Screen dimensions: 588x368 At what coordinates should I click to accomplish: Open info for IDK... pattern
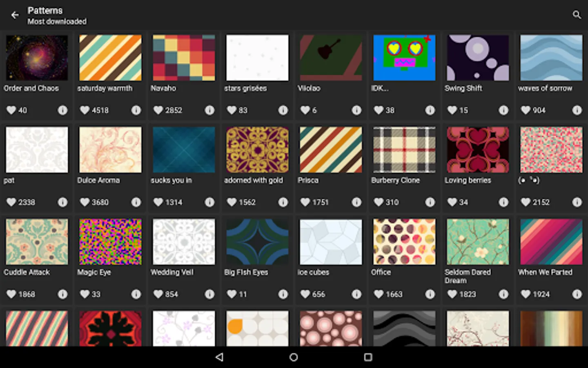[x=430, y=110]
